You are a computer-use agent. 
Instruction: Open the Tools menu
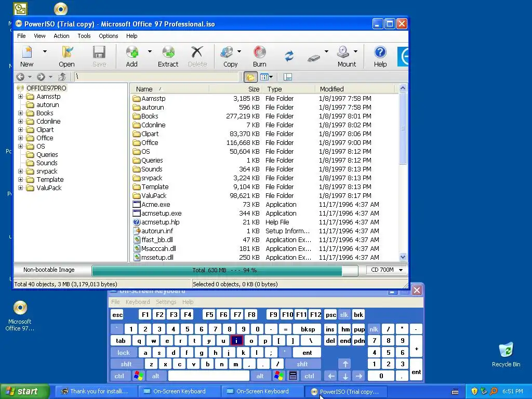click(84, 36)
